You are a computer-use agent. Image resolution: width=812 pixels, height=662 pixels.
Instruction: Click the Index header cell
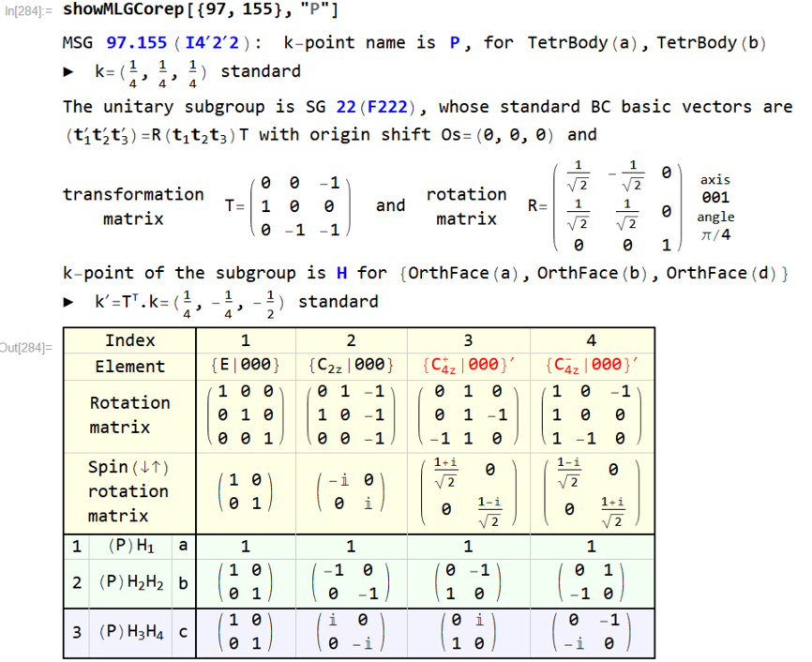click(x=129, y=340)
